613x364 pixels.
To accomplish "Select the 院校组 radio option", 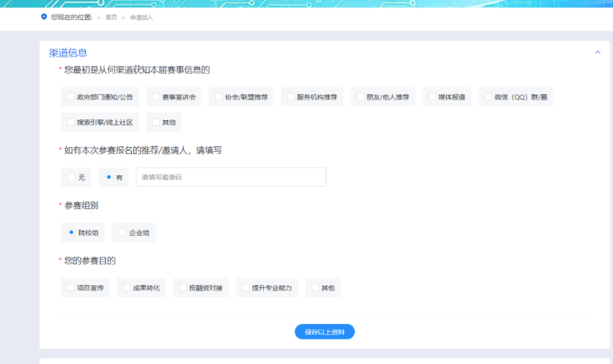I will (x=71, y=232).
